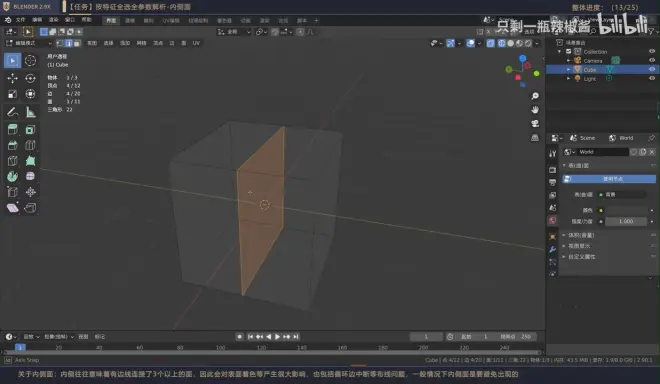Pick the Shrink/Fatten tool

(30, 192)
